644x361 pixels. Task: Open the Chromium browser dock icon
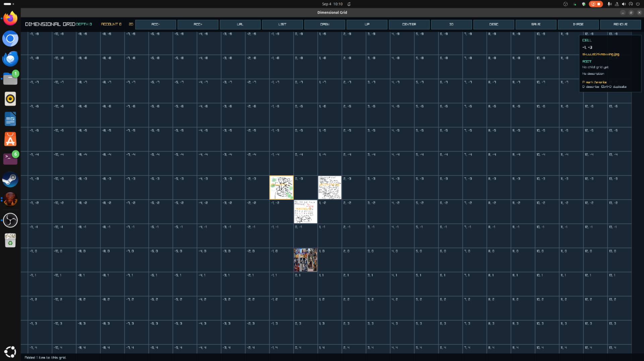10,39
